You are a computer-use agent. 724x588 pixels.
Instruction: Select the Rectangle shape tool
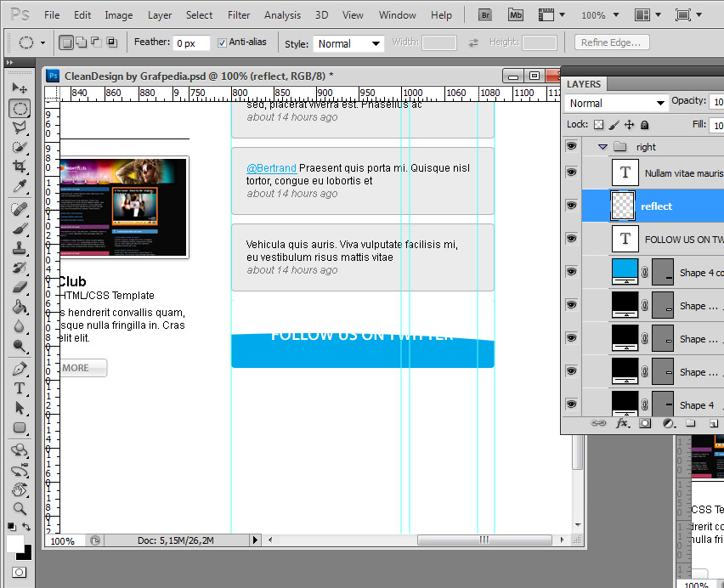(x=20, y=427)
